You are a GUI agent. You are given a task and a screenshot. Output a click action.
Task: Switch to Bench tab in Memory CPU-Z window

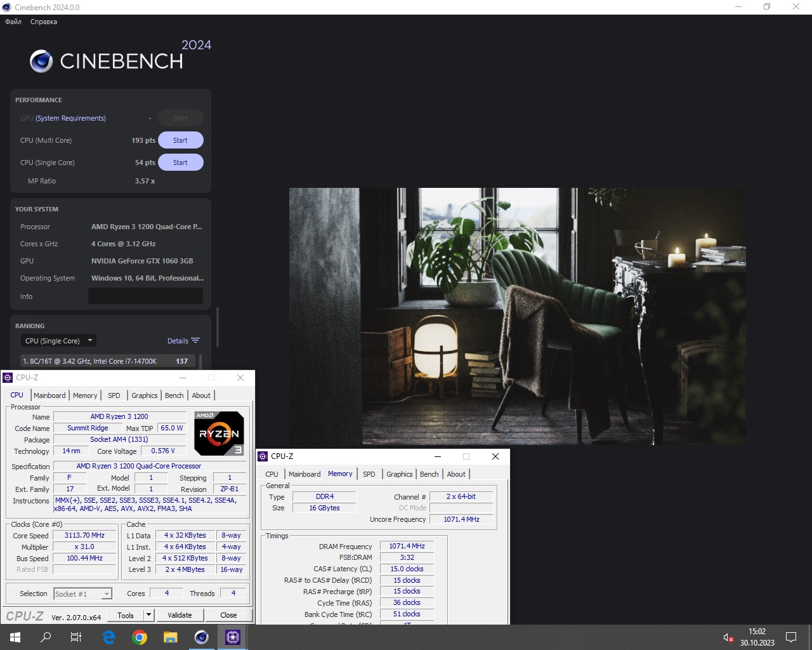(429, 474)
